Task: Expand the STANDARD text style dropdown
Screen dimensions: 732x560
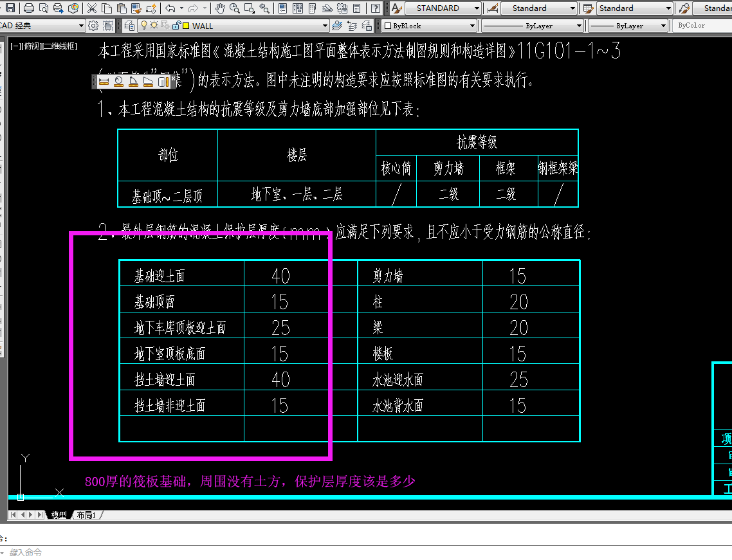Action: (477, 8)
